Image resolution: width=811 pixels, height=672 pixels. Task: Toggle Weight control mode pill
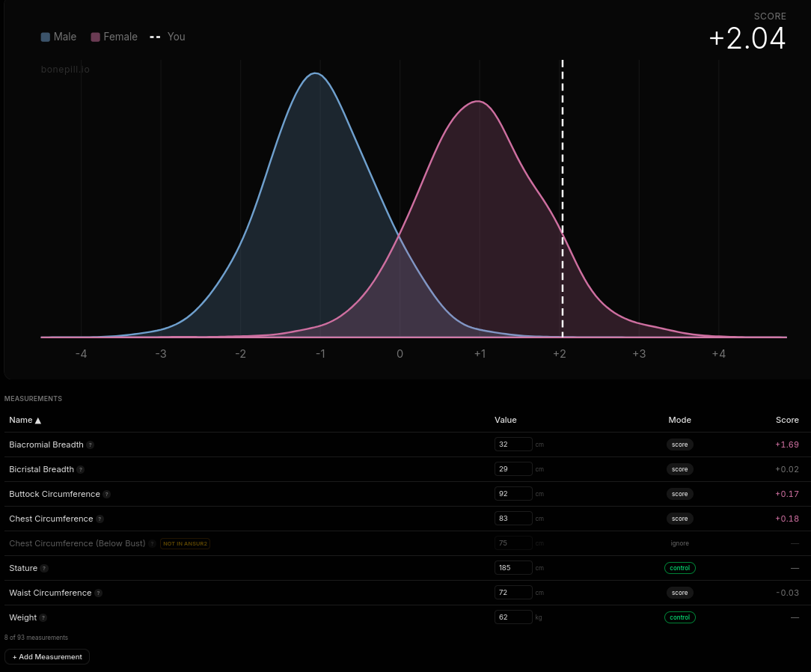point(679,617)
